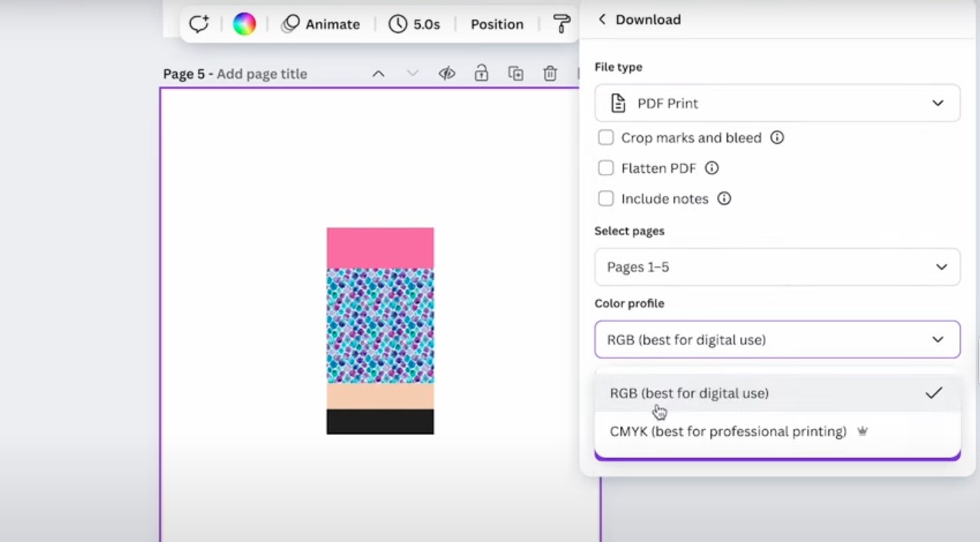Select the paint roller copy style icon

[562, 24]
